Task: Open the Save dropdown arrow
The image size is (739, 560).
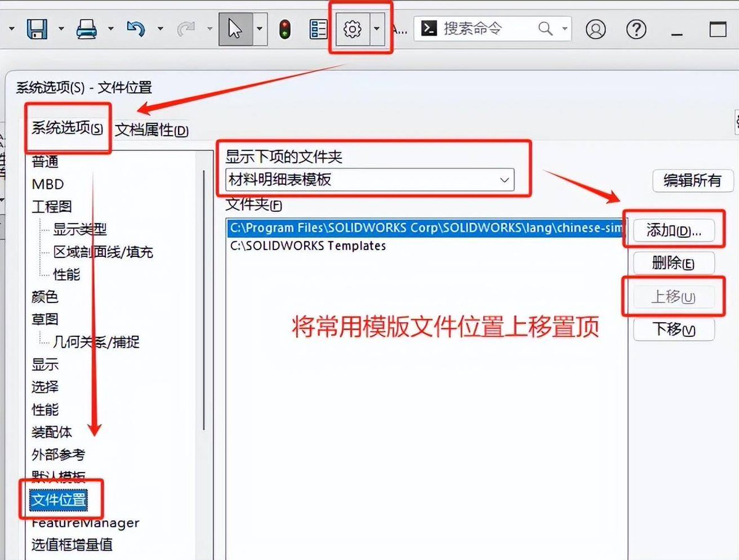Action: pos(60,29)
